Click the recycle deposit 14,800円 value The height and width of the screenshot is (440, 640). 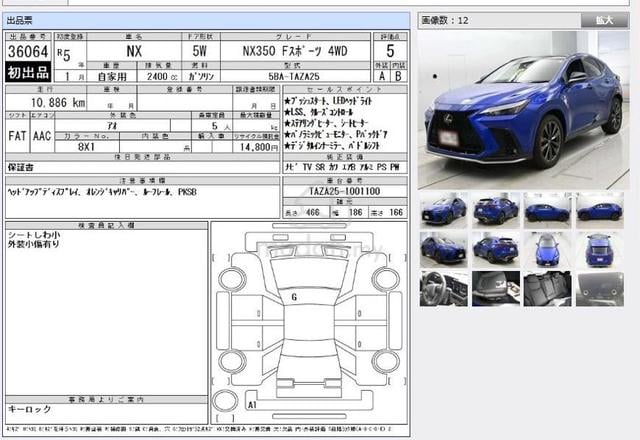(x=259, y=147)
